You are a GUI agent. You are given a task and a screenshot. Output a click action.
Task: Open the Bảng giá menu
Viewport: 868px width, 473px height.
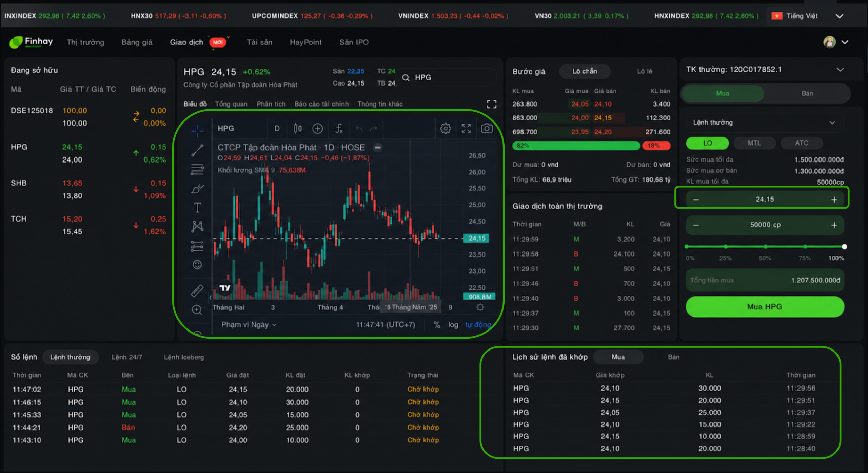click(x=137, y=42)
